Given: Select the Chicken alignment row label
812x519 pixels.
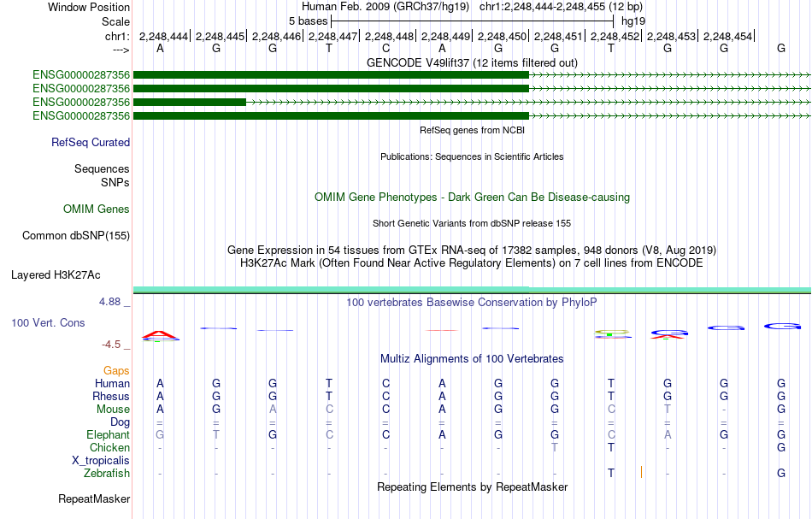Looking at the screenshot, I should click(109, 447).
